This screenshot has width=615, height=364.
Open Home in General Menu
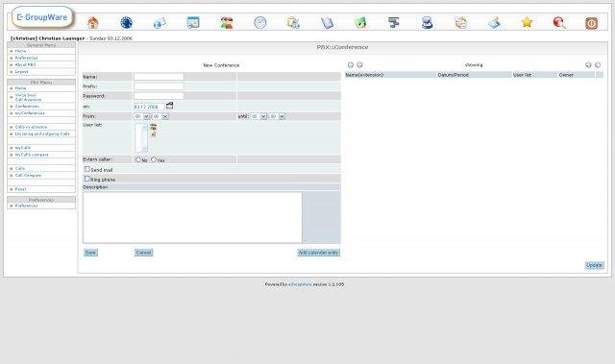click(21, 51)
